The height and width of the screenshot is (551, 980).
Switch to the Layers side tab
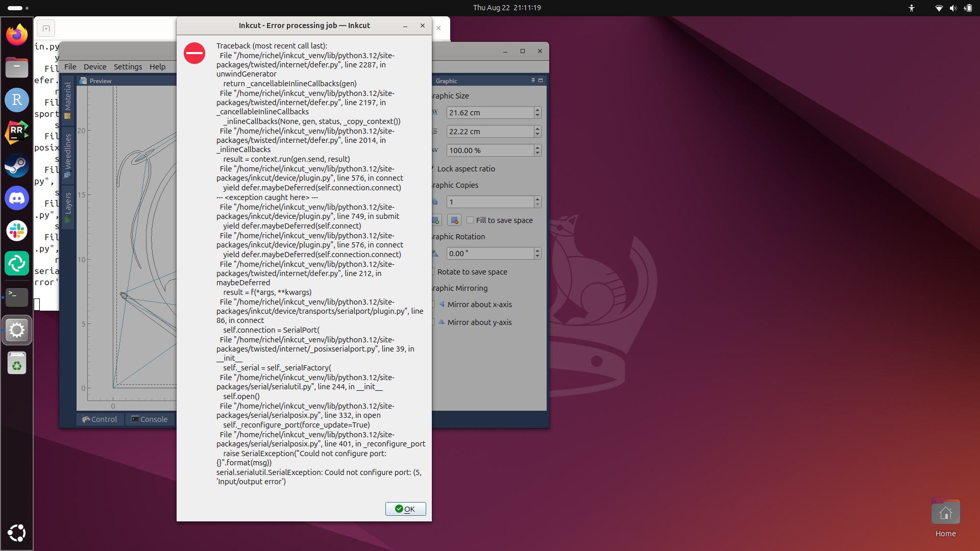coord(67,207)
